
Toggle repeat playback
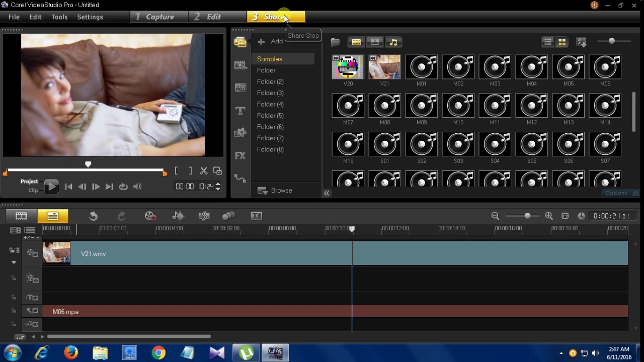tap(123, 187)
